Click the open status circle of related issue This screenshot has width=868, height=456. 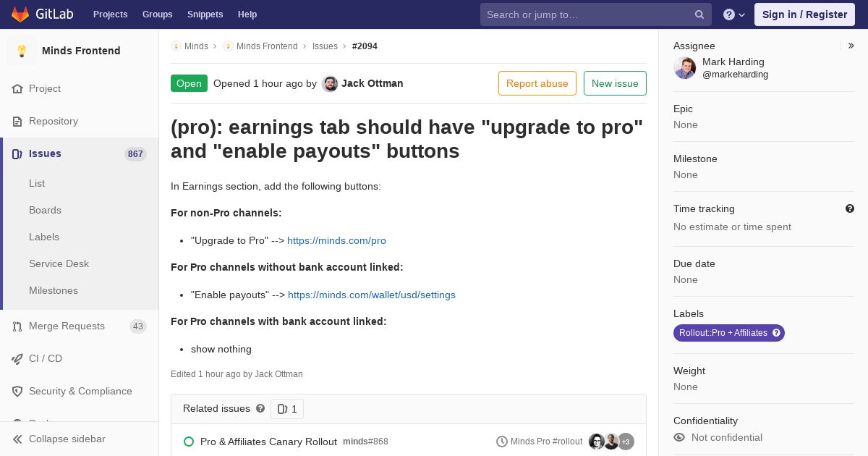click(x=189, y=442)
